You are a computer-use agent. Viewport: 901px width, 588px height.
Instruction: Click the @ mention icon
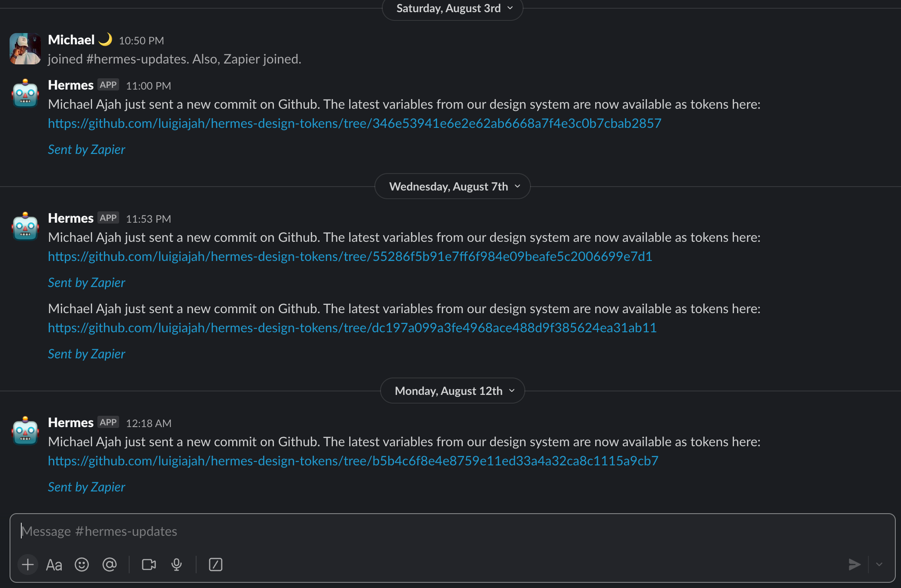point(110,565)
